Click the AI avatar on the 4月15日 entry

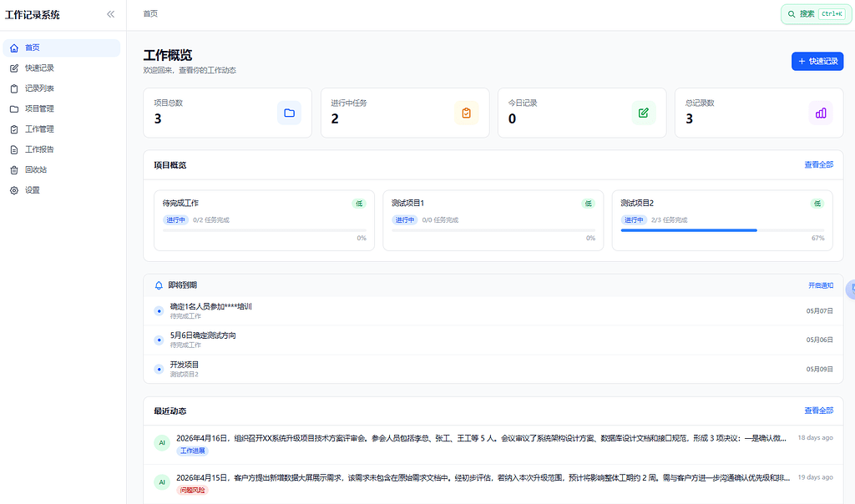click(x=162, y=482)
